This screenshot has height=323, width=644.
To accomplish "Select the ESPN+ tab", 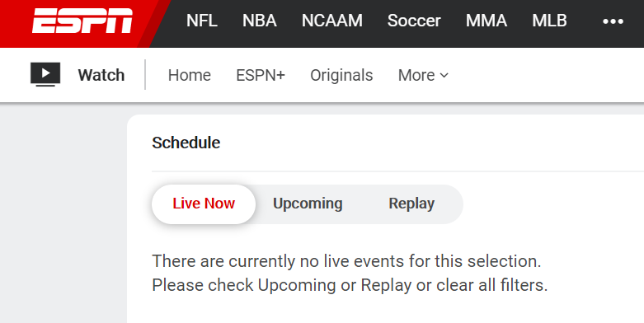I will [261, 75].
